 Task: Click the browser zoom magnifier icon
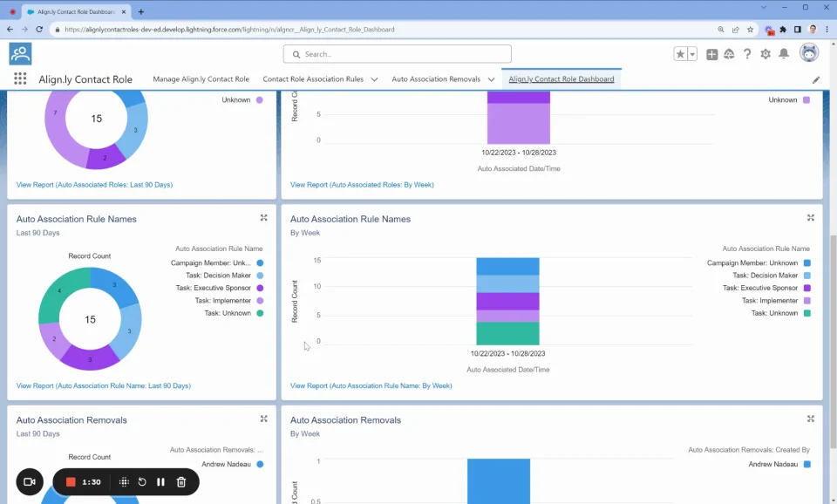[x=721, y=30]
